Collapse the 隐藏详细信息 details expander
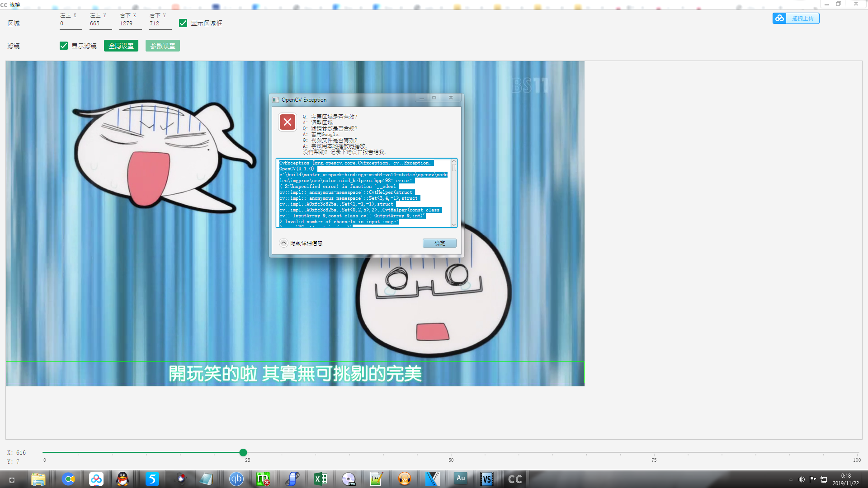868x488 pixels. (x=283, y=243)
